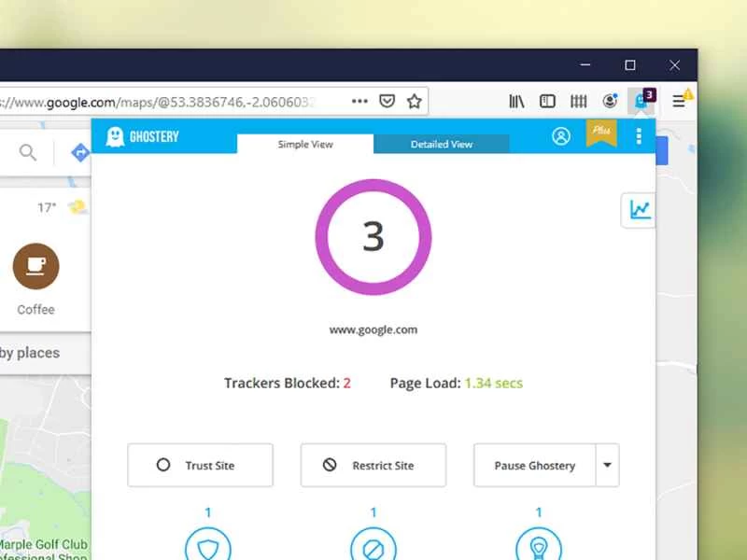Image resolution: width=747 pixels, height=560 pixels.
Task: Open the Firefox library icon
Action: coord(518,101)
